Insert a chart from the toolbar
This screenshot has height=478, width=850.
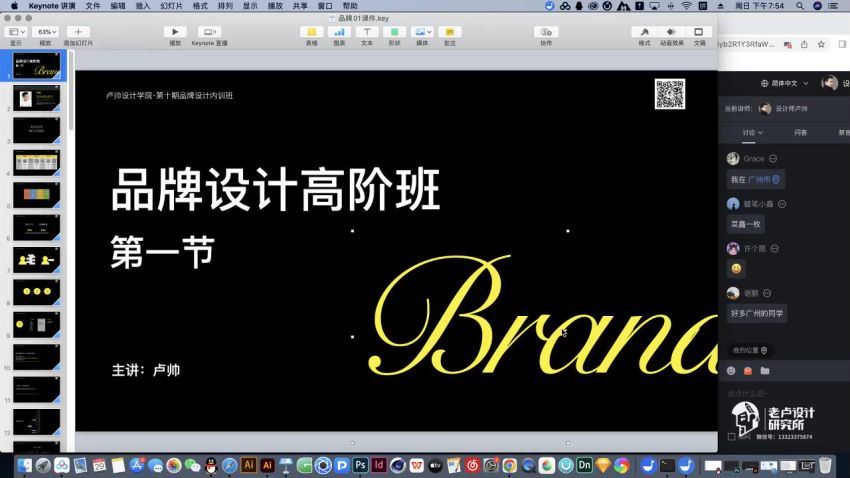(x=338, y=32)
